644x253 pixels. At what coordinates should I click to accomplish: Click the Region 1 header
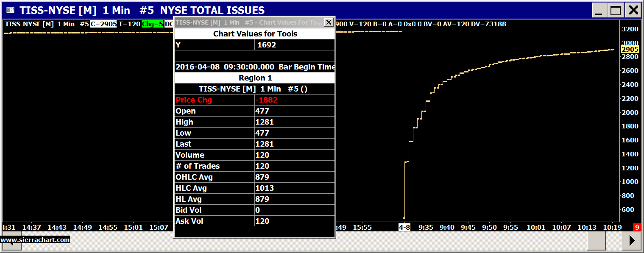coord(255,78)
